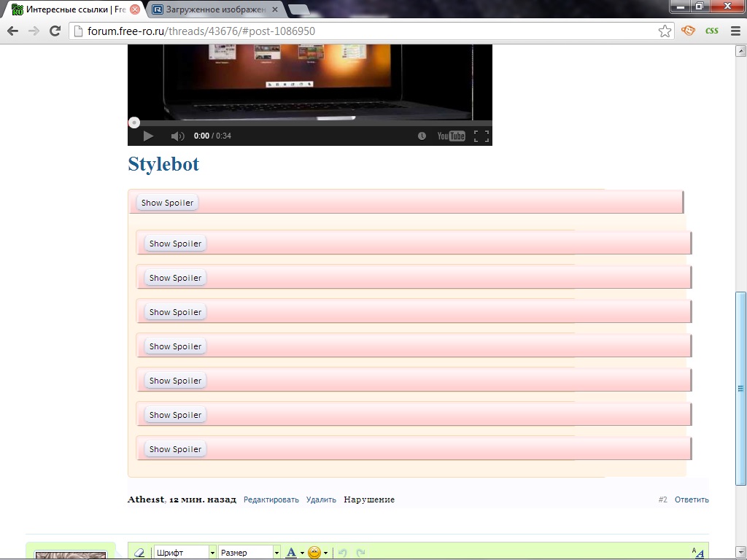Click the text color A icon
Screen dimensions: 747x560
291,553
